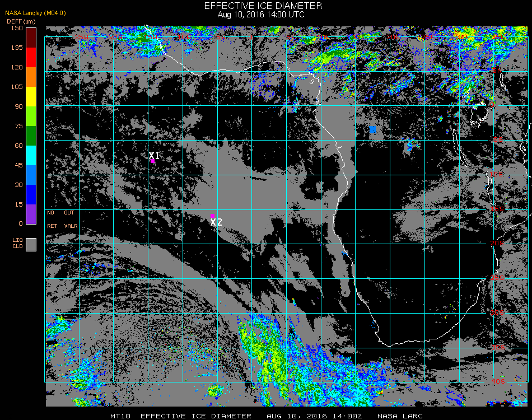Viewport: 532px width, 420px height.
Task: Click the '40S' latitude label
Action: [498, 382]
